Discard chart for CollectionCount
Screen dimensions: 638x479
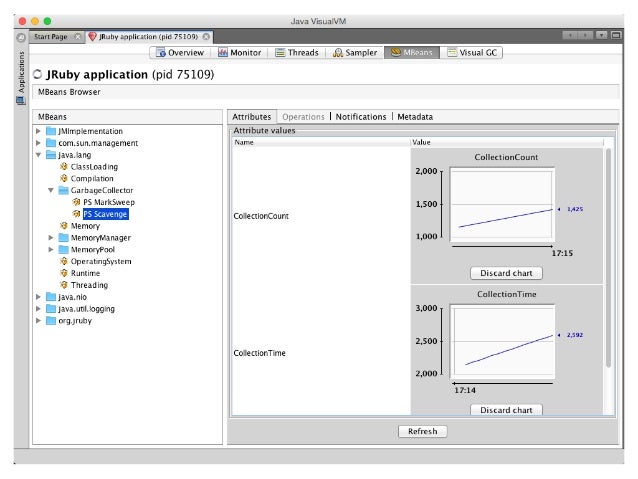[506, 273]
